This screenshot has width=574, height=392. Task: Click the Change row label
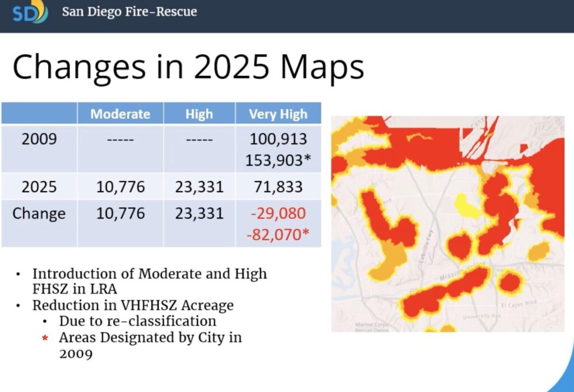click(x=39, y=213)
